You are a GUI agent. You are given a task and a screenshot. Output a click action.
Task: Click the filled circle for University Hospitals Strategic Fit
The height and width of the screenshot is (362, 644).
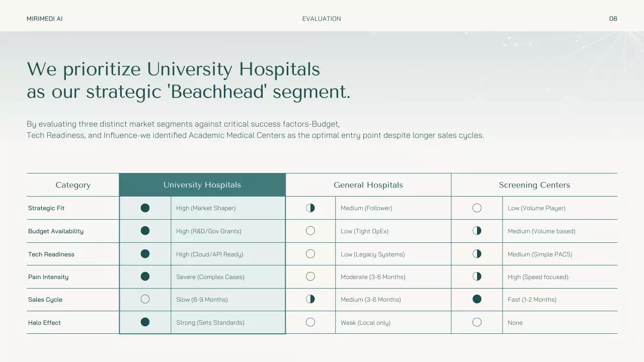pyautogui.click(x=145, y=208)
